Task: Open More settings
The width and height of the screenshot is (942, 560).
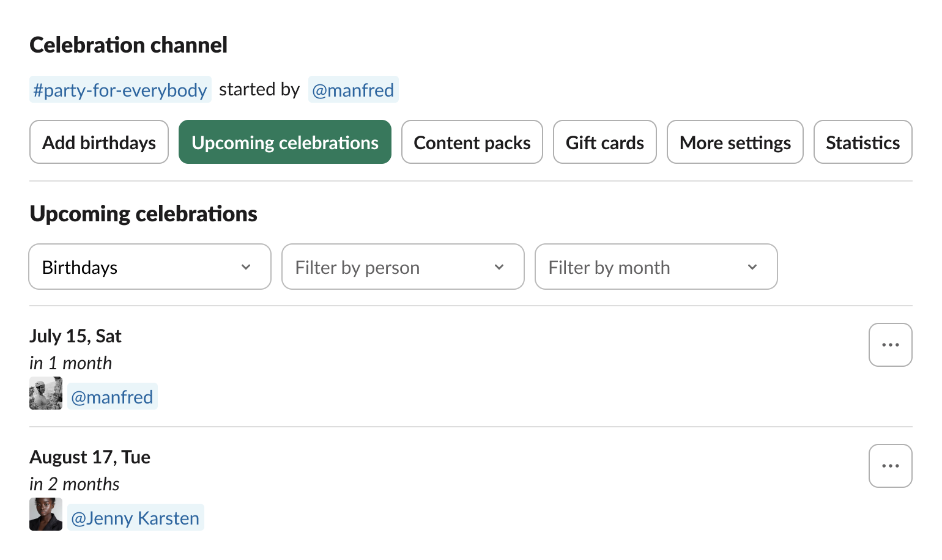Action: (x=735, y=142)
